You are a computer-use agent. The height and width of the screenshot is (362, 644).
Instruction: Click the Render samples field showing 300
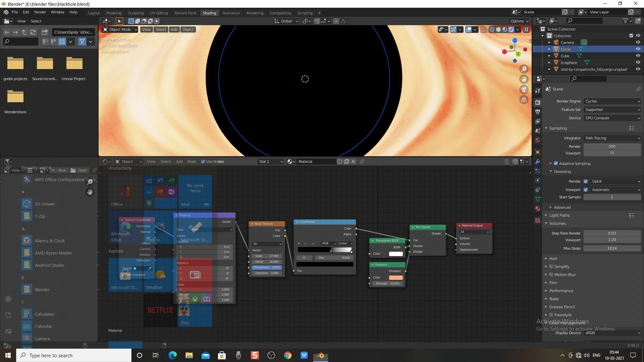click(612, 146)
